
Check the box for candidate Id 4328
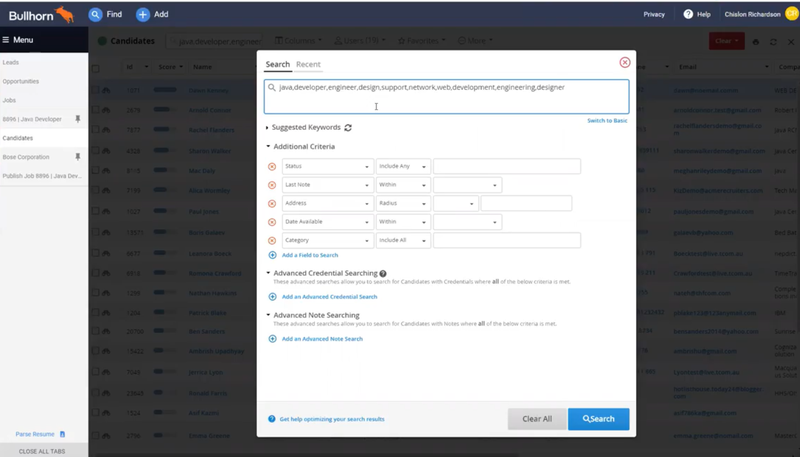click(x=95, y=150)
